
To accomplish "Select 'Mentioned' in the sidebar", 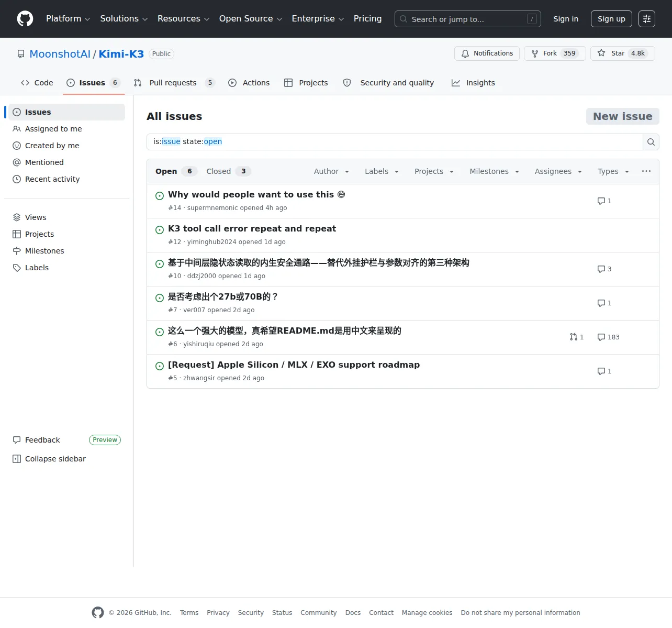I will pos(66,162).
